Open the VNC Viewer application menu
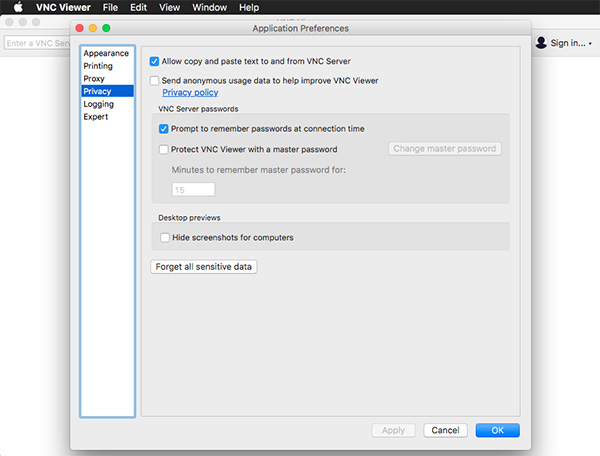Screen dimensions: 600x456 pos(63,7)
